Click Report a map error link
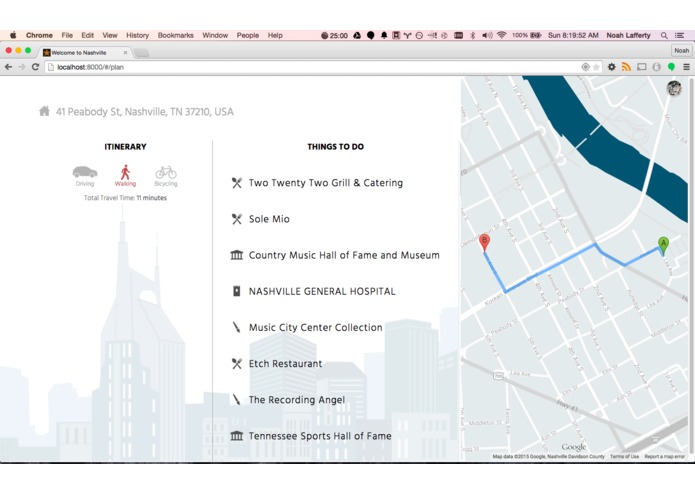 (664, 456)
